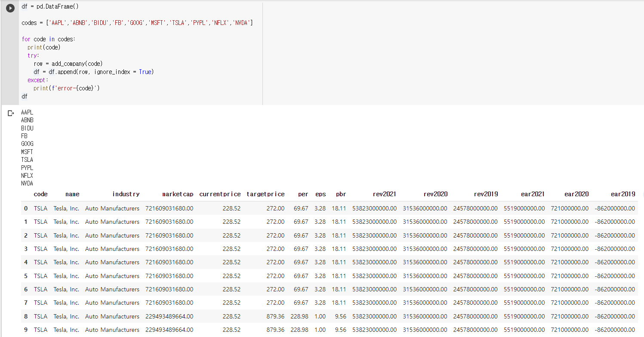Viewport: 644px width, 337px height.
Task: Select the ABNB line in the printed output
Action: click(x=27, y=120)
